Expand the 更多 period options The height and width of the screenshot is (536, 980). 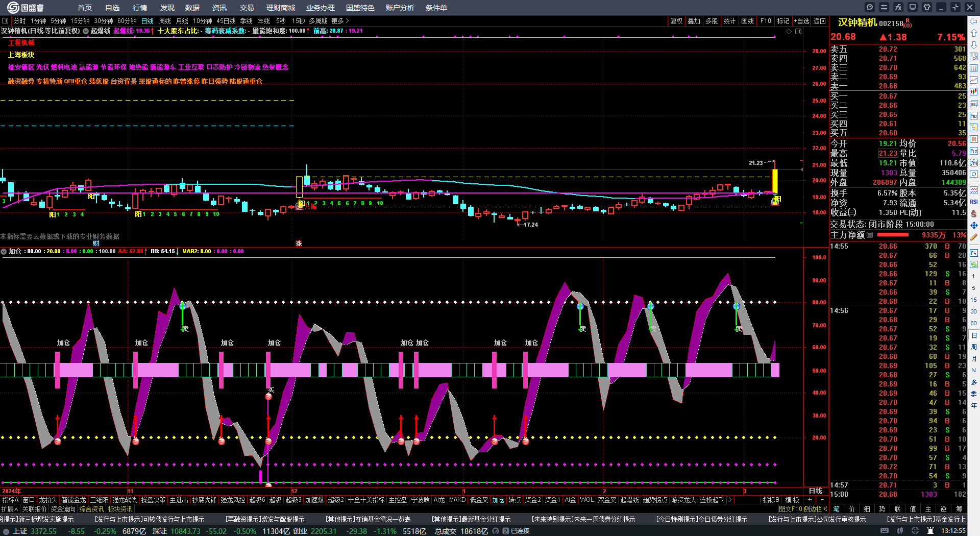[340, 21]
